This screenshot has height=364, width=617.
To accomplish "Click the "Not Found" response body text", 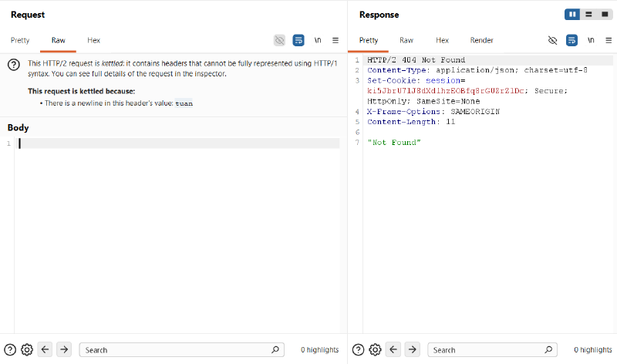I will [394, 143].
